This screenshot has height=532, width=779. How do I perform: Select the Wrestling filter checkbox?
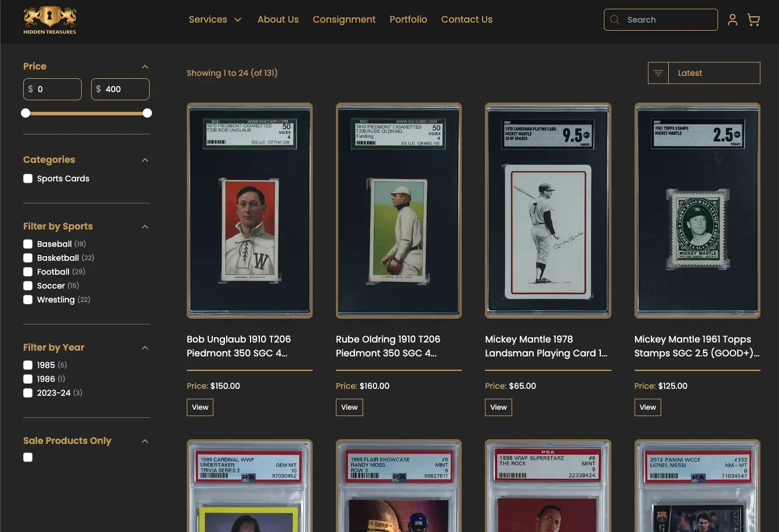(x=28, y=300)
